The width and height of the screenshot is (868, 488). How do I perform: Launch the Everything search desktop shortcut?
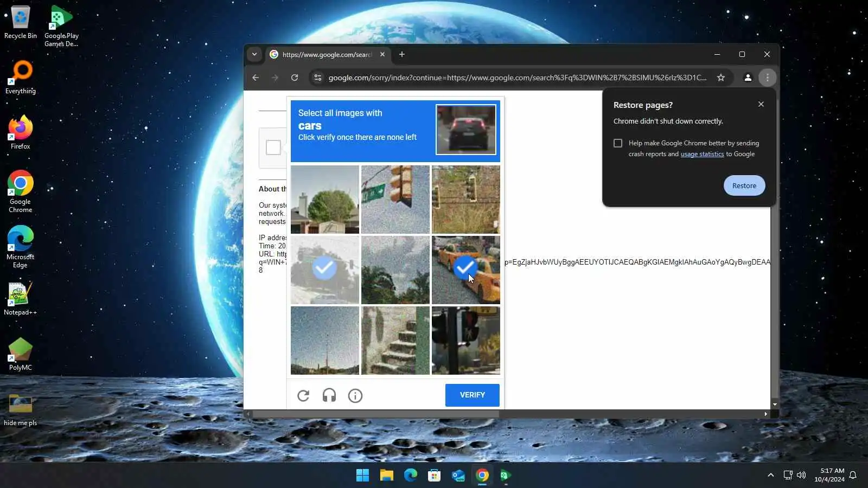[21, 78]
